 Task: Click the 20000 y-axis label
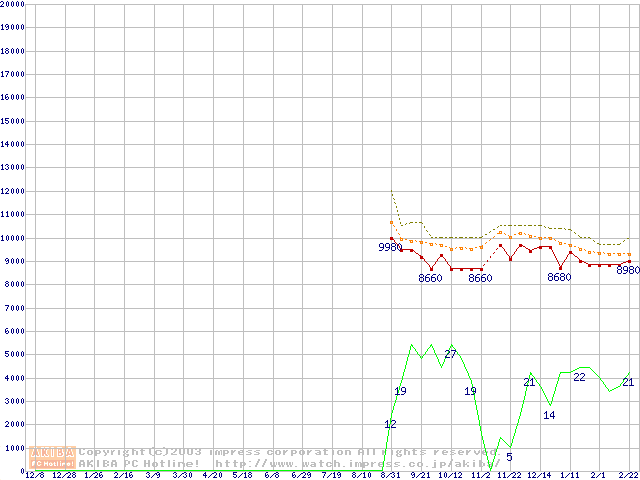pyautogui.click(x=12, y=4)
